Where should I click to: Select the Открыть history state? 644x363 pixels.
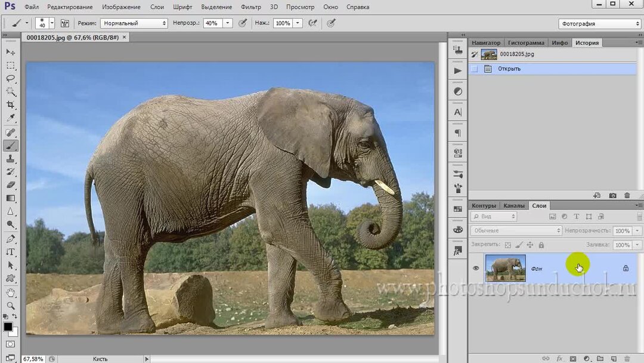(x=553, y=69)
